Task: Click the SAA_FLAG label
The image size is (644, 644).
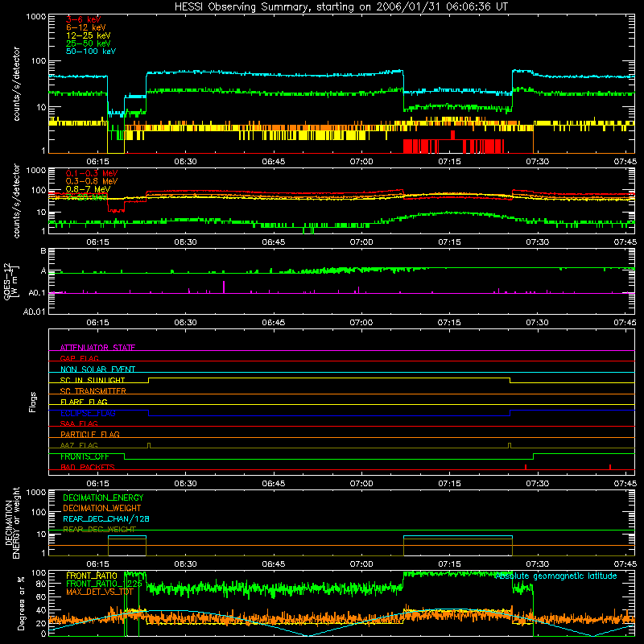Action: click(79, 423)
